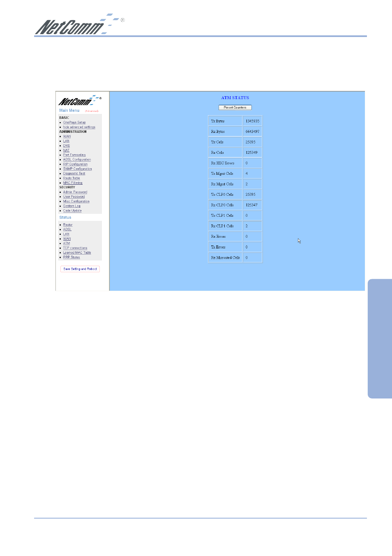This screenshot has width=392, height=556.
Task: Open LAN under Administration section
Action: 66,141
